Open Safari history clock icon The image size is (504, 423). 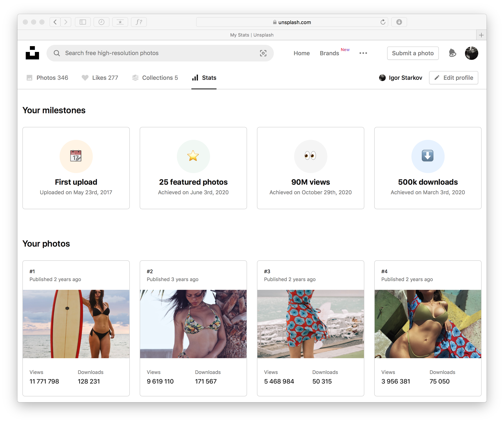(101, 22)
